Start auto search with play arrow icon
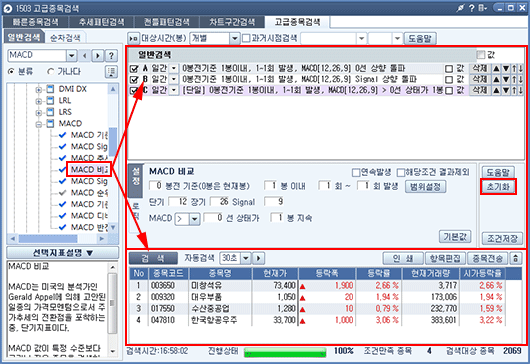 tap(259, 258)
